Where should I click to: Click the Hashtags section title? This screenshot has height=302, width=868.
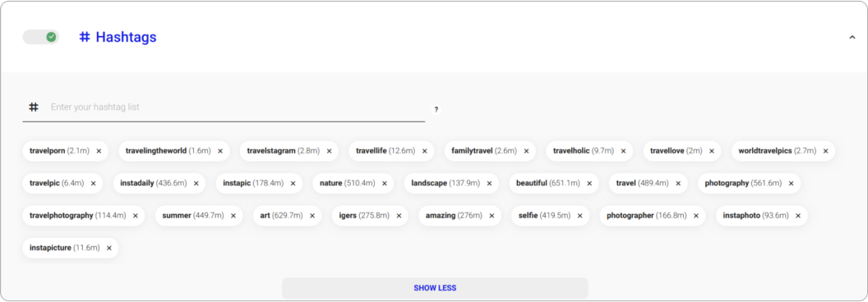coord(127,37)
